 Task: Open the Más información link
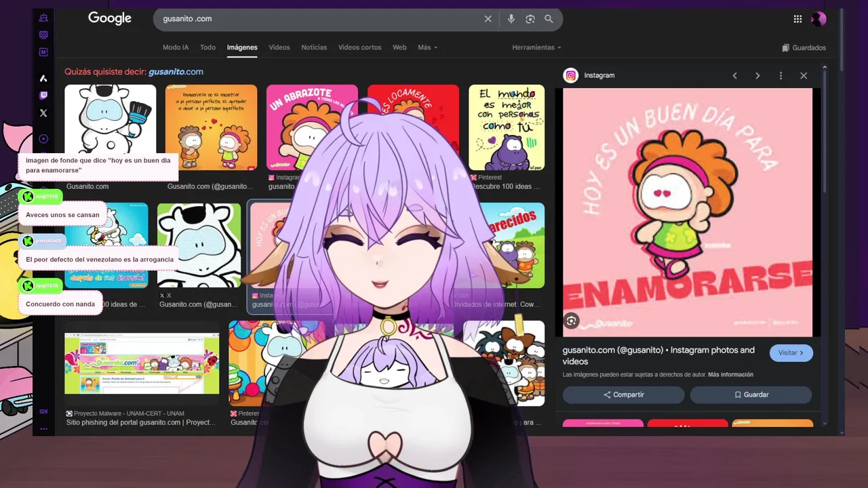[x=730, y=375]
